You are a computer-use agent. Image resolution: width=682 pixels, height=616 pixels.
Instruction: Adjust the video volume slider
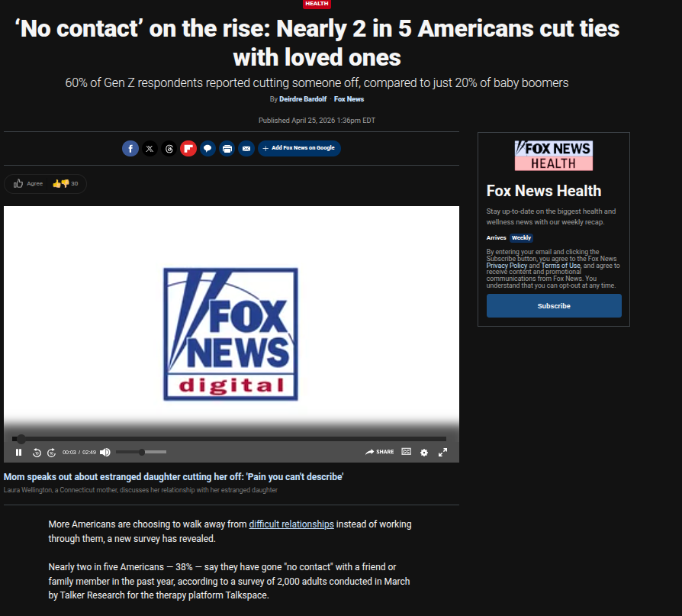coord(141,453)
